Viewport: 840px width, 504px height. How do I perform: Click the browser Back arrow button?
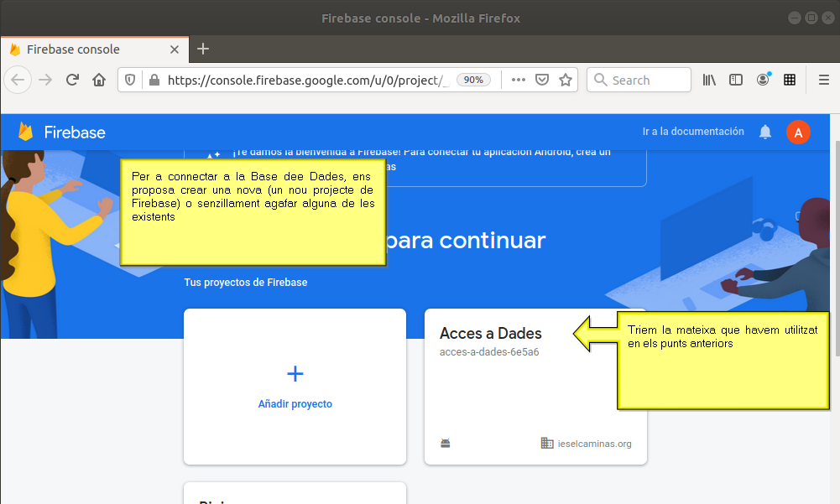click(18, 81)
